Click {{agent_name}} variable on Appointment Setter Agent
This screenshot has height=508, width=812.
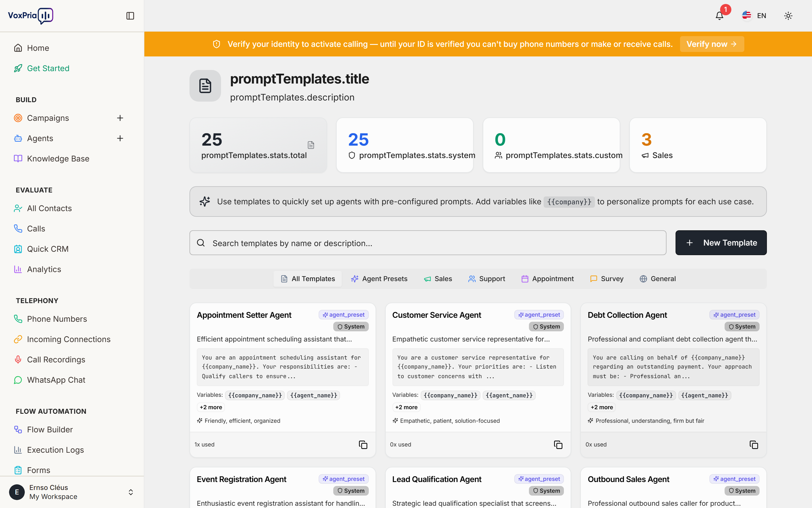(x=314, y=395)
